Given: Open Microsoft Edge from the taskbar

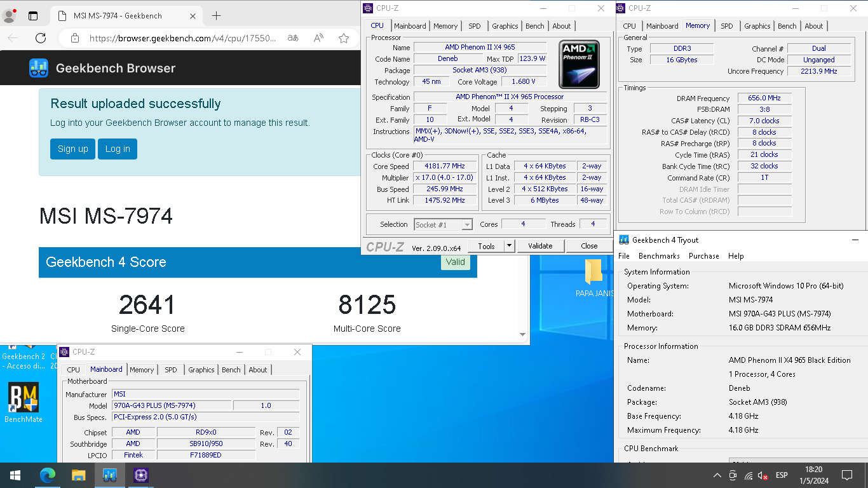Looking at the screenshot, I should (x=47, y=475).
